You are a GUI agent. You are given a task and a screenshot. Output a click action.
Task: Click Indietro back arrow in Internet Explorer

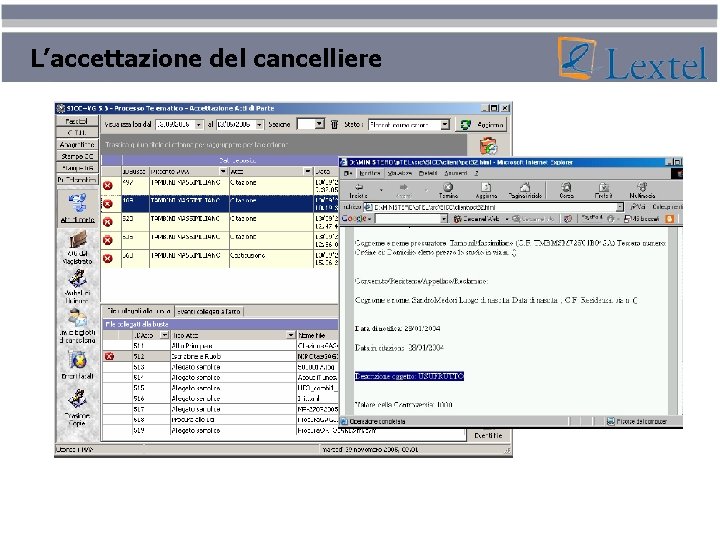click(x=359, y=187)
